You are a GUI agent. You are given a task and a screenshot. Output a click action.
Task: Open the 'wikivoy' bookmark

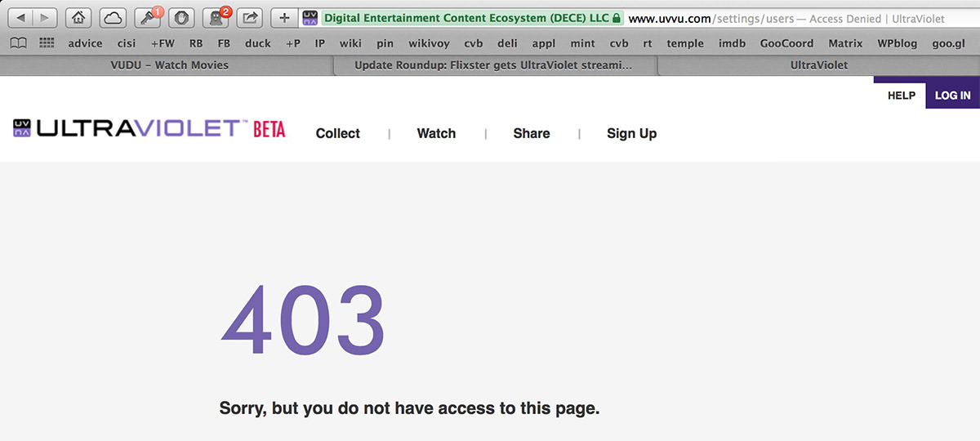pos(429,43)
